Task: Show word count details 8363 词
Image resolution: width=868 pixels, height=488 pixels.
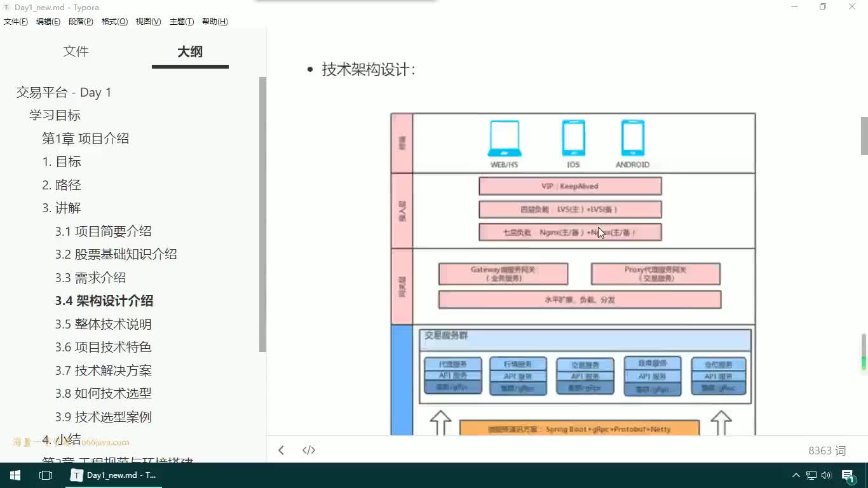Action: (827, 451)
